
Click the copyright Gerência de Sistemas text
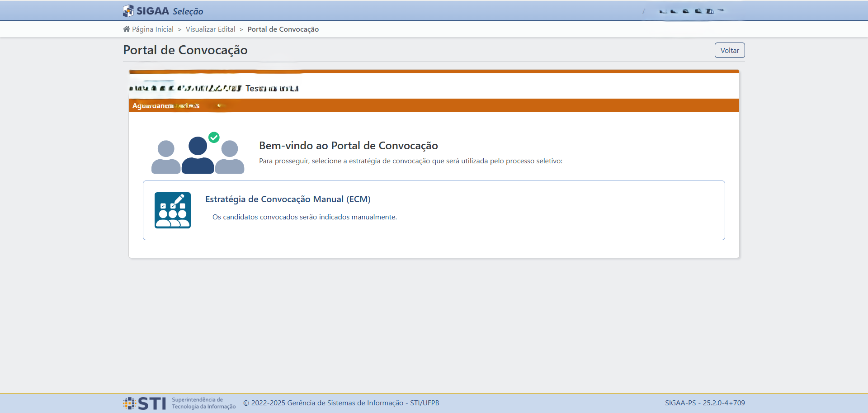(x=341, y=403)
